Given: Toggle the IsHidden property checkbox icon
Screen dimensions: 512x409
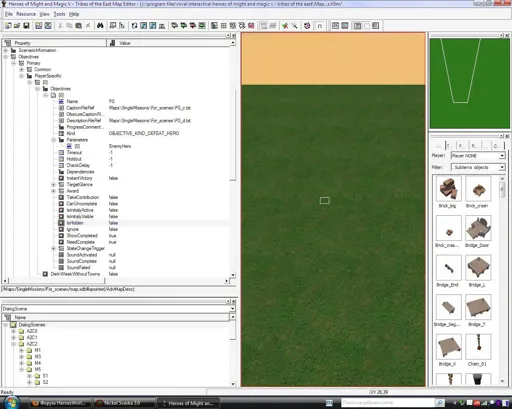Looking at the screenshot, I should (x=61, y=223).
